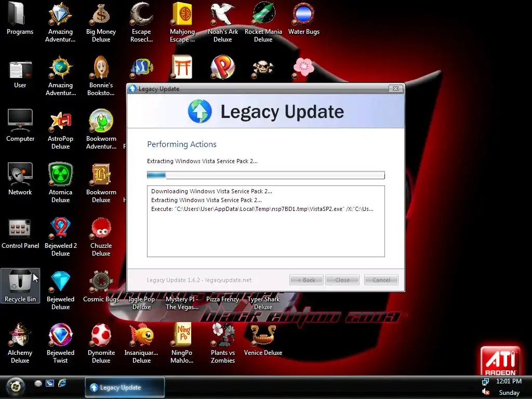Image resolution: width=532 pixels, height=399 pixels.
Task: Start Rocket Mania Deluxe
Action: (263, 22)
